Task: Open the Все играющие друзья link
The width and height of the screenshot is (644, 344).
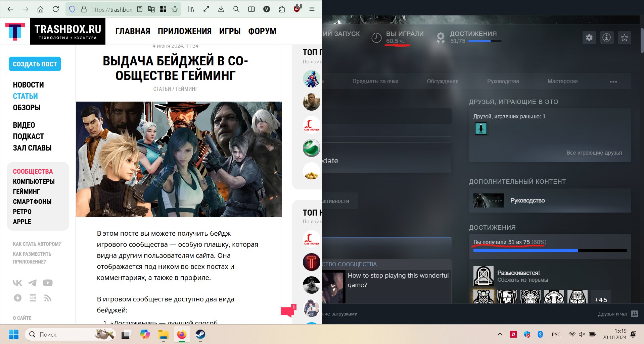Action: pos(594,153)
